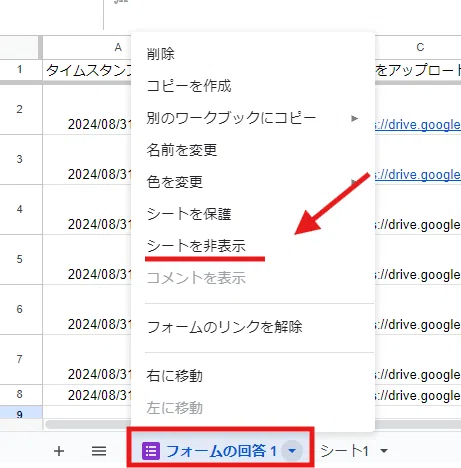Screen dimensions: 461x468
Task: Click the 2024/08/31 cell in row 3
Action: click(x=87, y=160)
